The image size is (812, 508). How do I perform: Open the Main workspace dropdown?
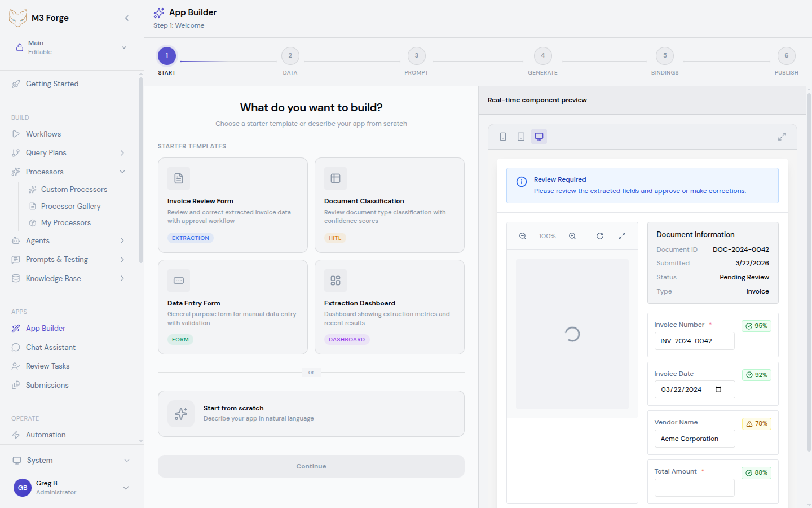click(x=124, y=47)
